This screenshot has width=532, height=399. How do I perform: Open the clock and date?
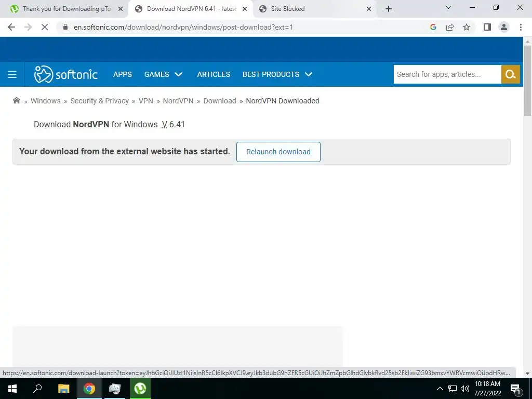coord(487,389)
